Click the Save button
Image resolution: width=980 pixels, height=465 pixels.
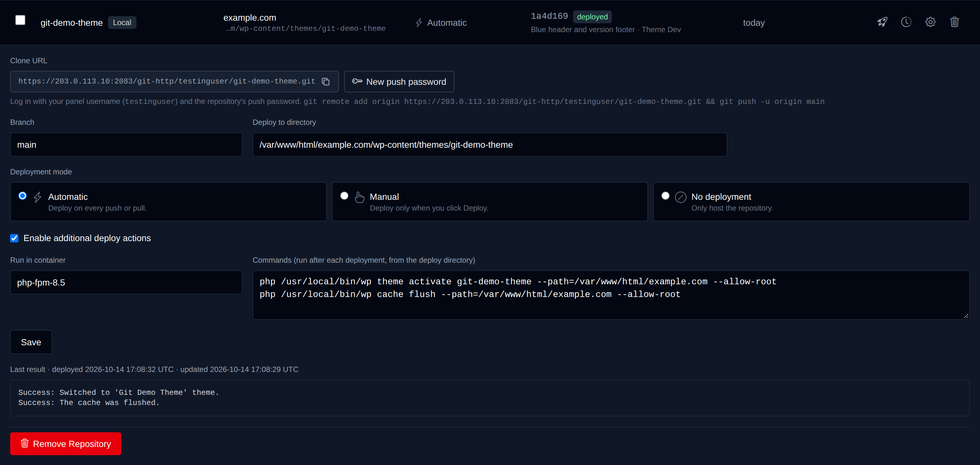(31, 342)
